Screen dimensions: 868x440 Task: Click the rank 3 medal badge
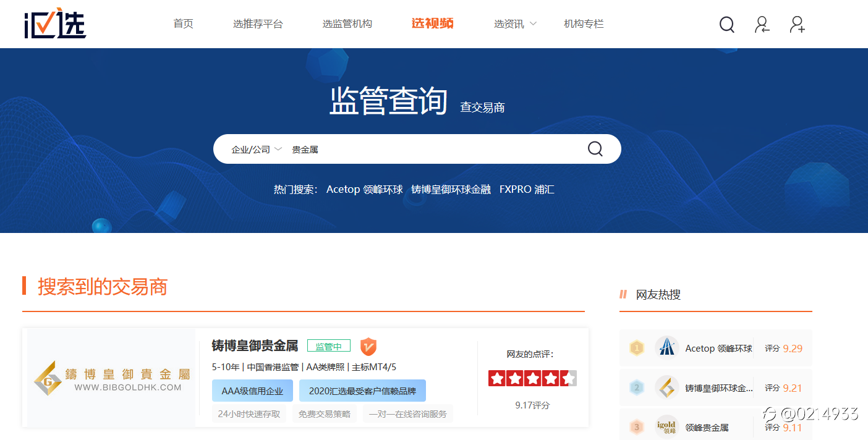coord(637,427)
